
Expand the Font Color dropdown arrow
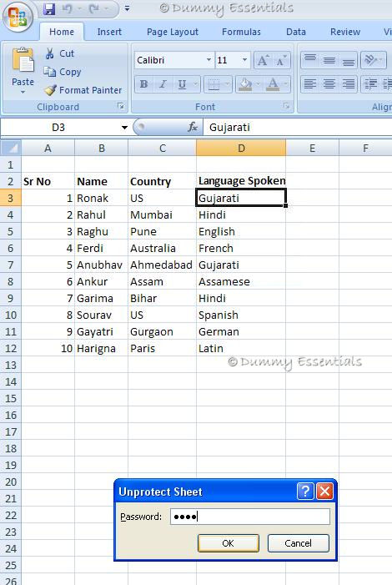tap(286, 84)
